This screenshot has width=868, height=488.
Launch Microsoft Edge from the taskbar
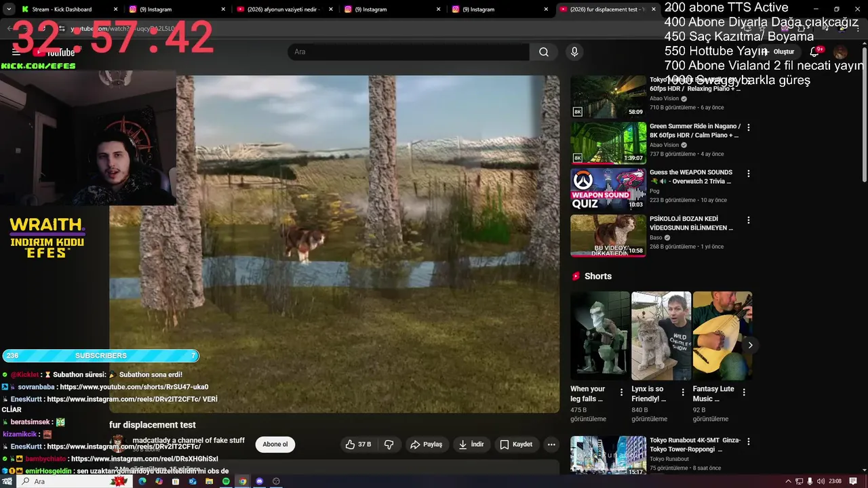point(142,481)
